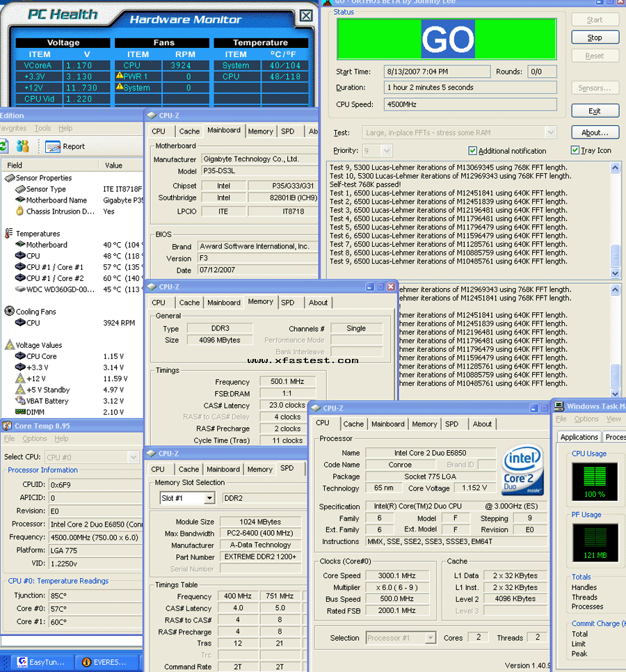The height and width of the screenshot is (672, 626).
Task: Click the CPU Speed 4500MHz field
Action: point(470,104)
